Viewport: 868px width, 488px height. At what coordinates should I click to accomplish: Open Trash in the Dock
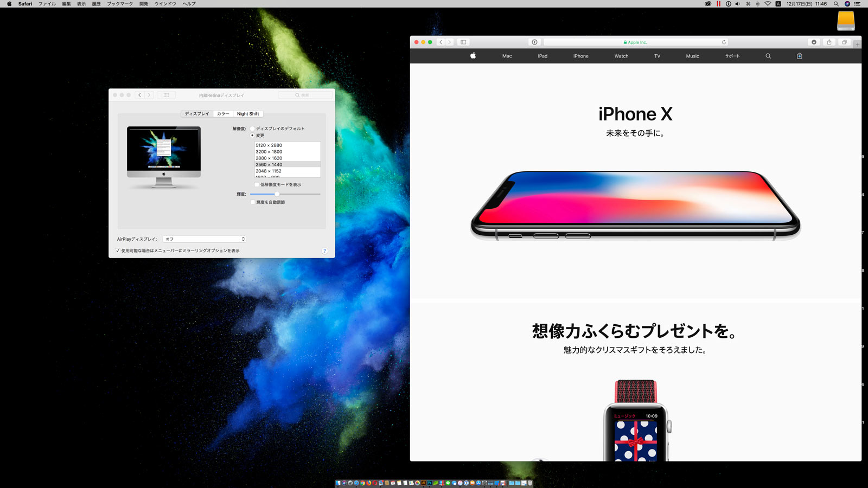(530, 483)
